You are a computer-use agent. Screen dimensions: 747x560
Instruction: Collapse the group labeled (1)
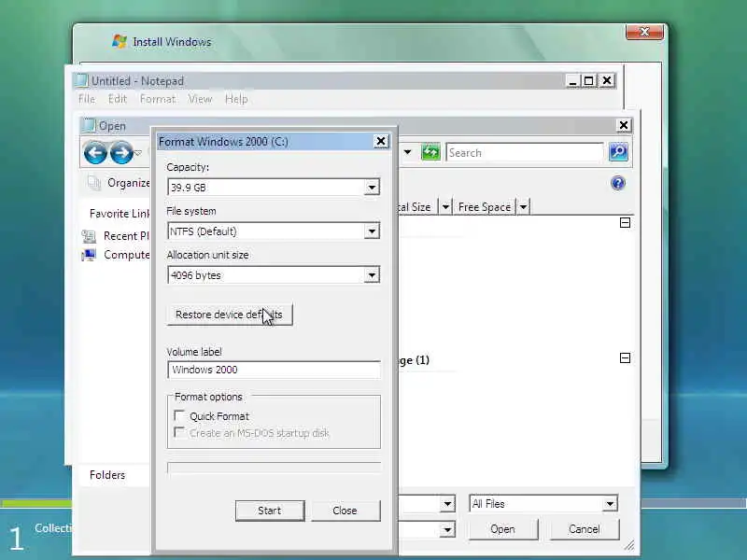[625, 358]
